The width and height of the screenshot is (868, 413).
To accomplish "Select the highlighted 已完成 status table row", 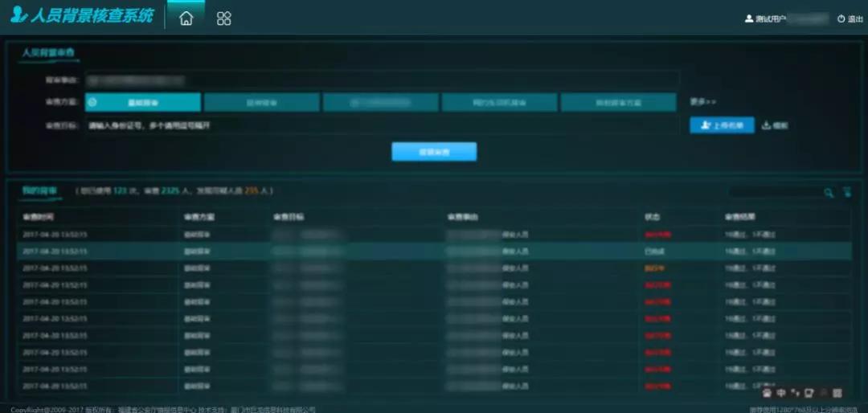I will [434, 251].
